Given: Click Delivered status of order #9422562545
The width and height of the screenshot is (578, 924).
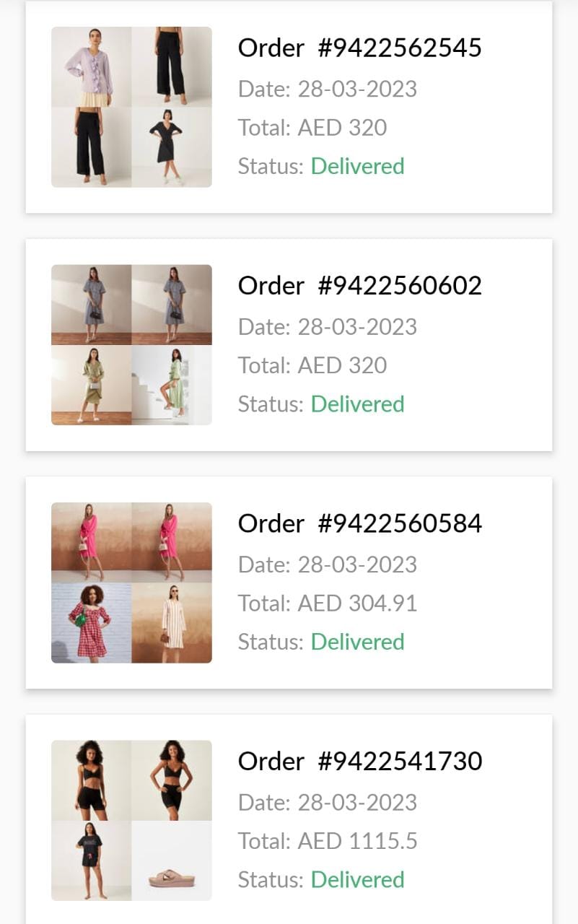Looking at the screenshot, I should [x=357, y=166].
